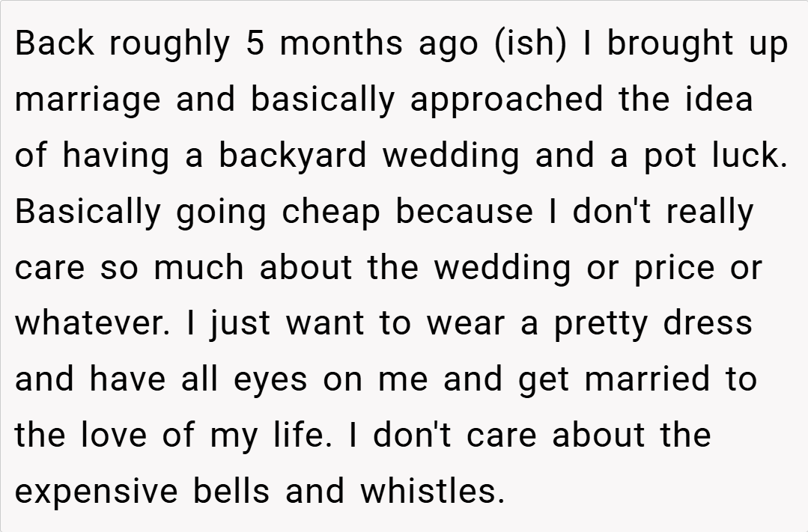Click the number "5" before months
Image resolution: width=808 pixels, height=532 pixels.
point(255,44)
